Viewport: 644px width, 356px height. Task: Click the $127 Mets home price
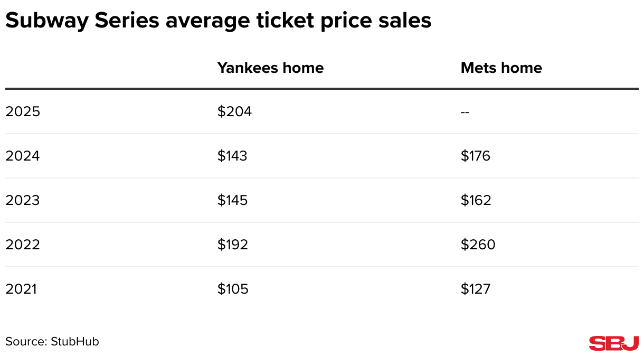tap(475, 289)
